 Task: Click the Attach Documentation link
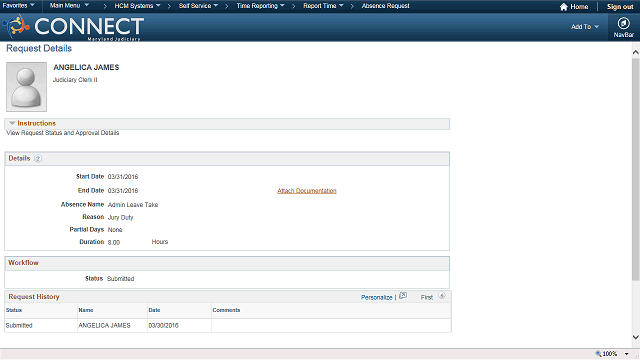pyautogui.click(x=307, y=191)
